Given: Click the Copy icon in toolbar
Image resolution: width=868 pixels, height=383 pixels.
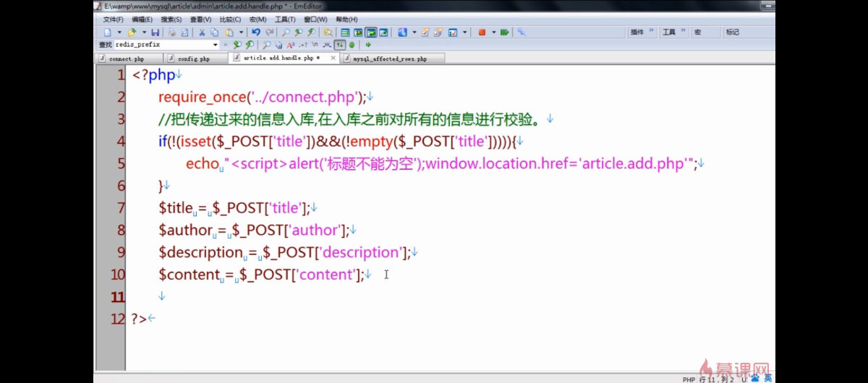Looking at the screenshot, I should coord(214,33).
